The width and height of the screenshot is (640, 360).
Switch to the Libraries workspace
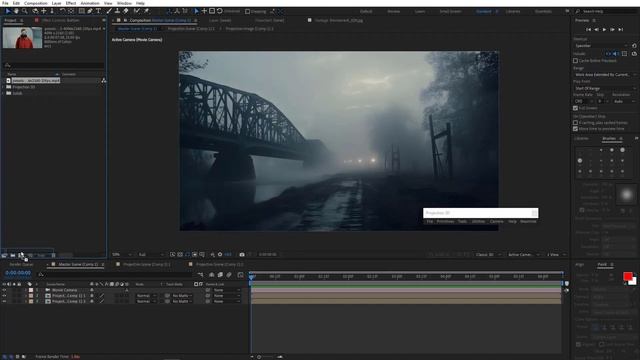click(513, 11)
